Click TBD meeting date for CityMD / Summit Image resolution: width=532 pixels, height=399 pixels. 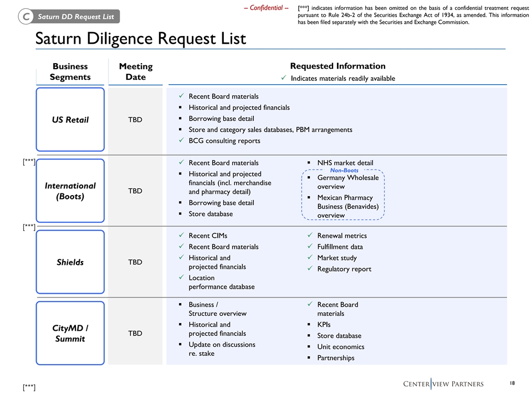point(135,333)
